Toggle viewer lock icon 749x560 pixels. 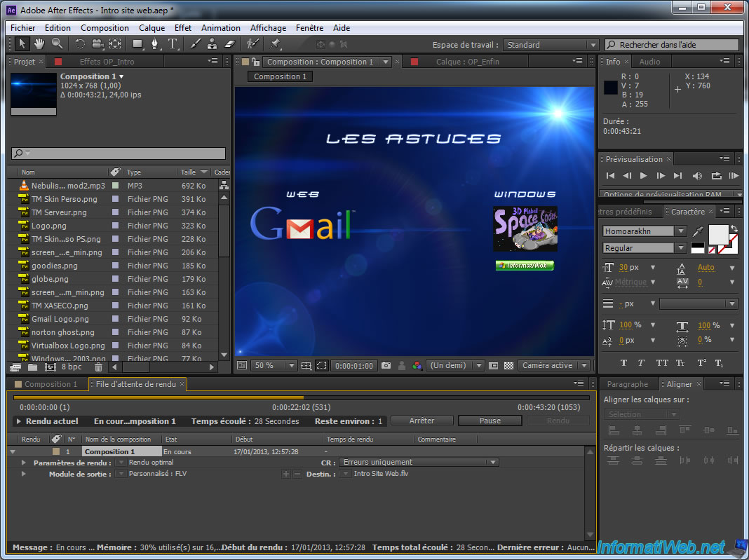point(255,62)
